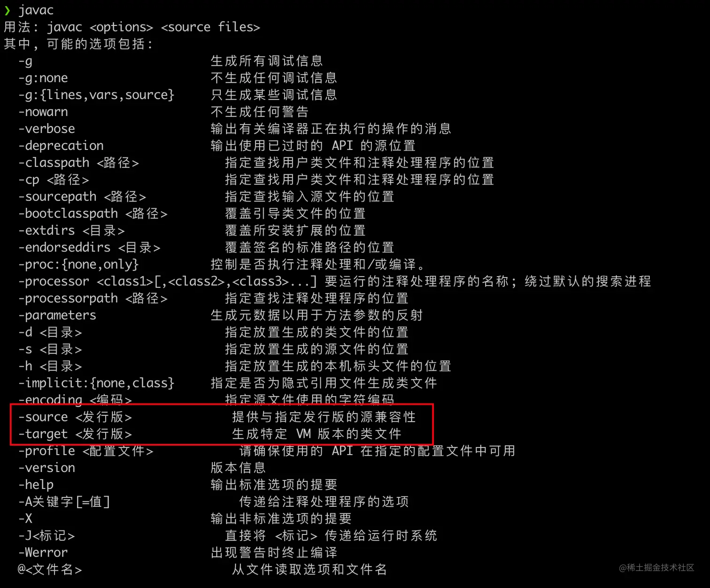Click the -parameters option text
710x588 pixels.
[57, 315]
